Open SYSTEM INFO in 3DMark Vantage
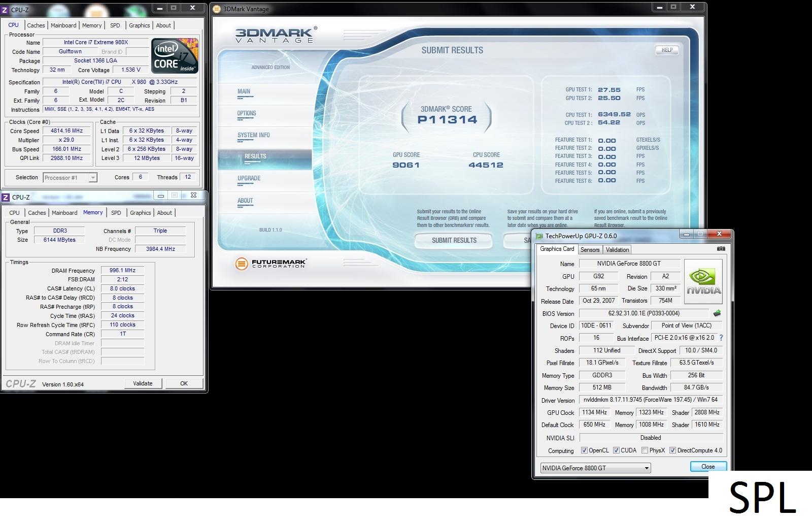Viewport: 812px width, 520px height. [x=254, y=136]
